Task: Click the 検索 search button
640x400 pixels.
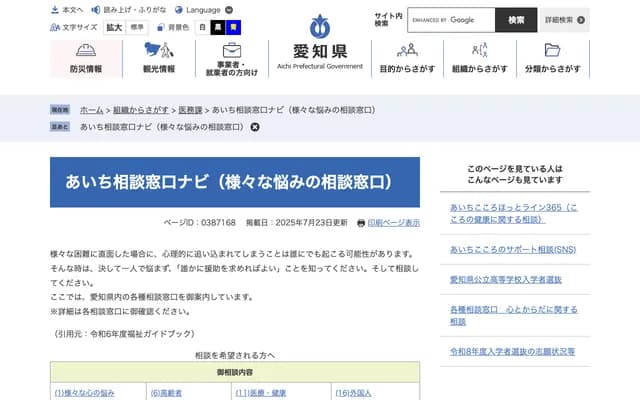Action: point(516,20)
